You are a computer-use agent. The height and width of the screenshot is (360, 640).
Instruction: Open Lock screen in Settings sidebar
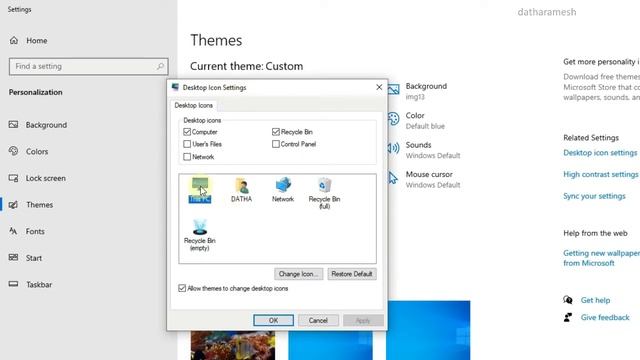tap(45, 178)
